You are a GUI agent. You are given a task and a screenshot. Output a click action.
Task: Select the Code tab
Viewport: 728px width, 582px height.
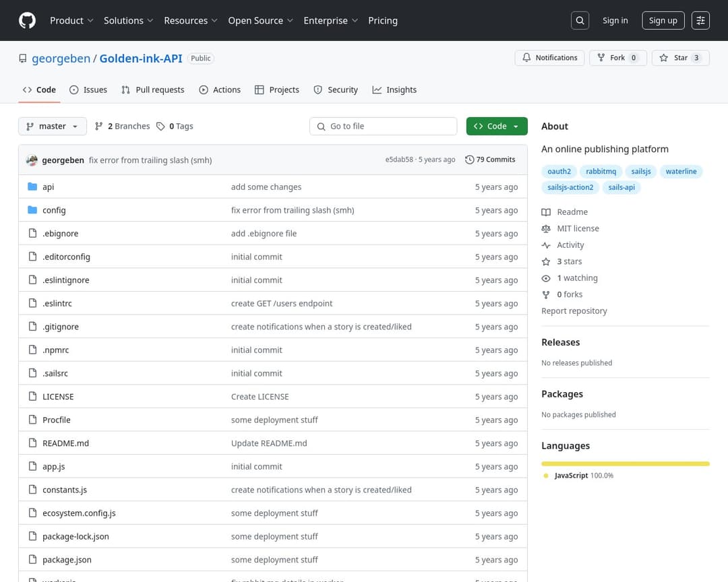click(40, 90)
